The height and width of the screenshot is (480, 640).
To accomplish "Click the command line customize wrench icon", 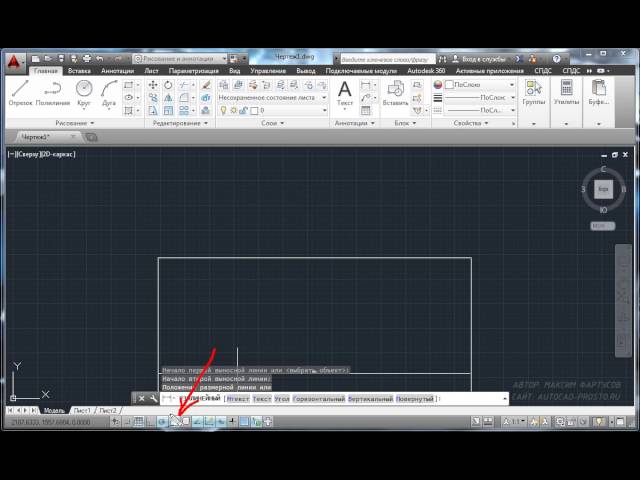I will (153, 398).
